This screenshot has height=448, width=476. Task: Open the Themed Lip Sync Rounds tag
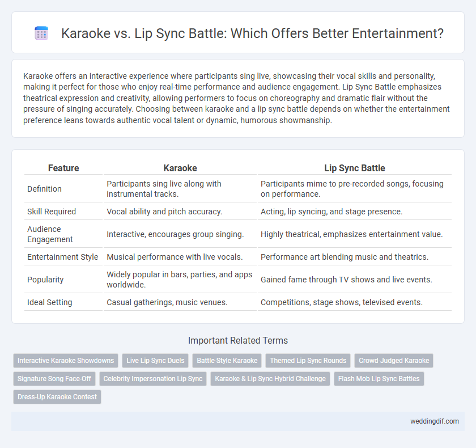308,361
